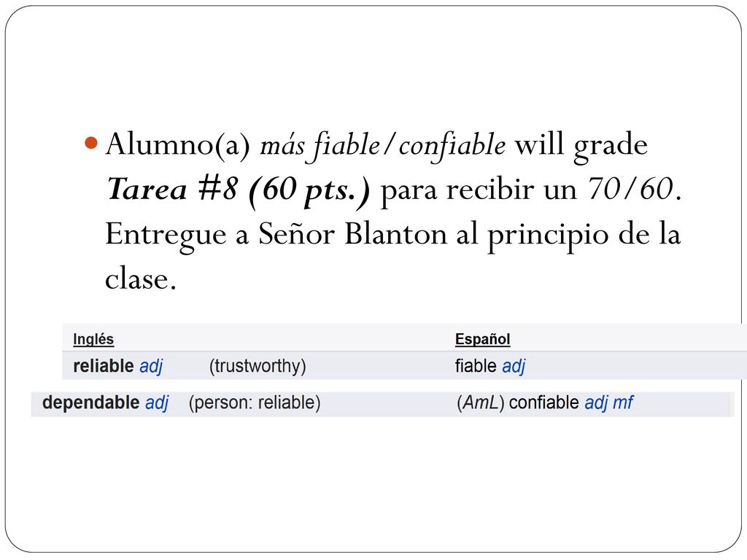Click the name Señor Blanton
The width and height of the screenshot is (747, 560).
click(367, 233)
